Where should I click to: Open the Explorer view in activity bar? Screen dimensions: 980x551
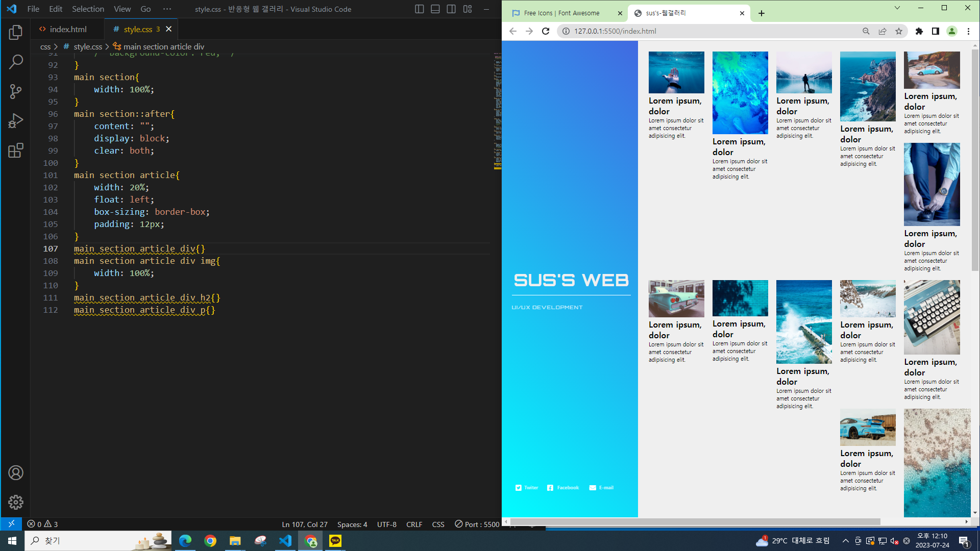(x=16, y=33)
